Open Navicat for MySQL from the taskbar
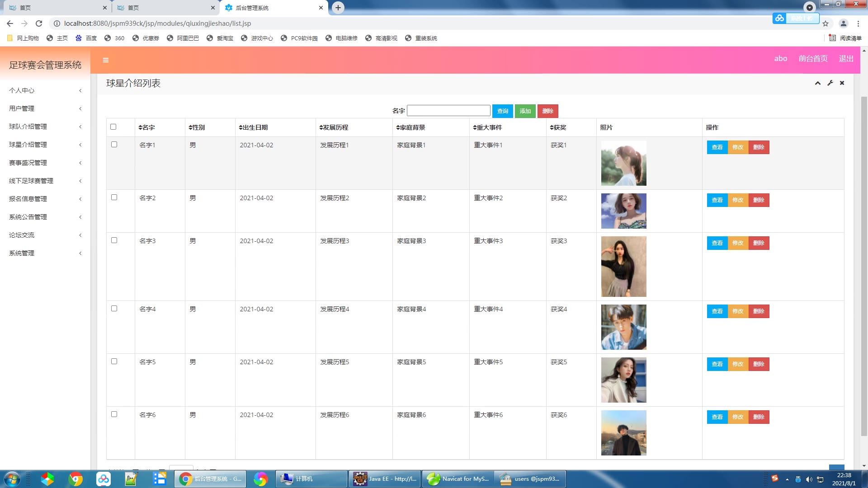 458,479
